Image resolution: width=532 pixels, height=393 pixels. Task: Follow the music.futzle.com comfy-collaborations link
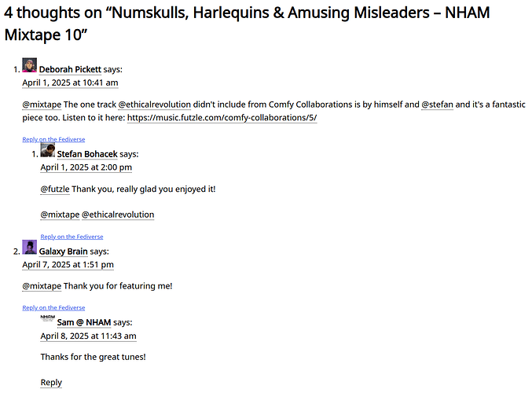coord(222,118)
